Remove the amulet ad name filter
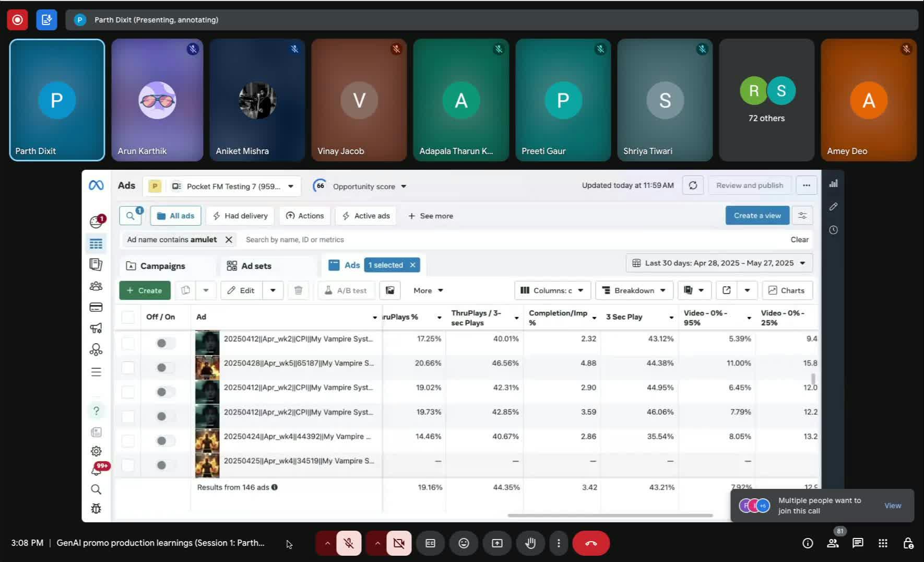This screenshot has width=924, height=562. pyautogui.click(x=229, y=240)
